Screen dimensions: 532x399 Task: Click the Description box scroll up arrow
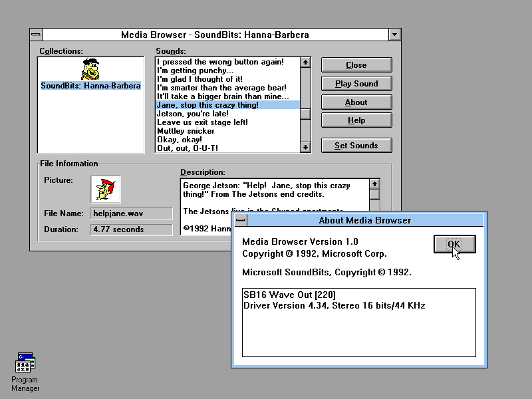[374, 184]
